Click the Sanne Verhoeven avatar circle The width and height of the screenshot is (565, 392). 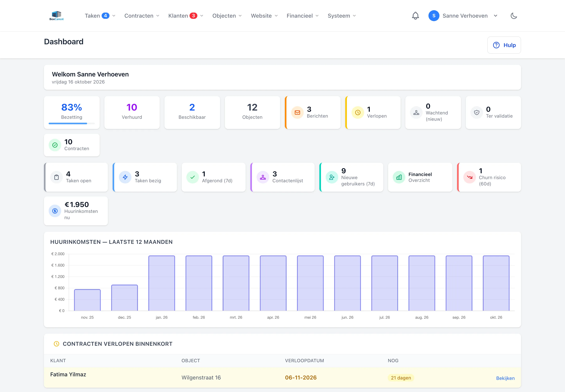(x=434, y=16)
